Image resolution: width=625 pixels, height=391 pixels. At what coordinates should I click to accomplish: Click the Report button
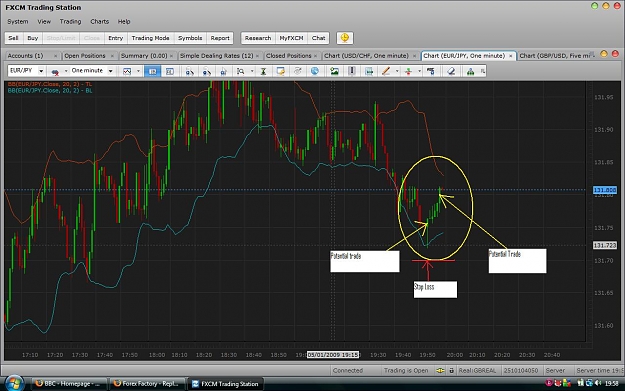(x=220, y=38)
